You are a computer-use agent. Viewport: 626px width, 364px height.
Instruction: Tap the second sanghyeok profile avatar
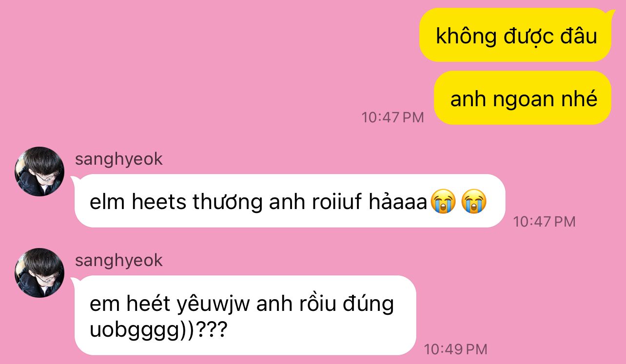[39, 273]
